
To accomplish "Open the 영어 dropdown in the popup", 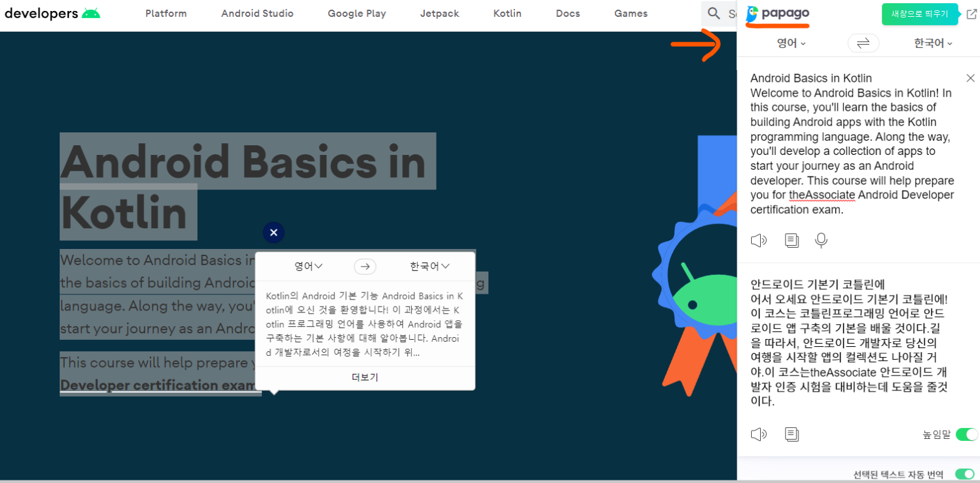I will [x=309, y=266].
